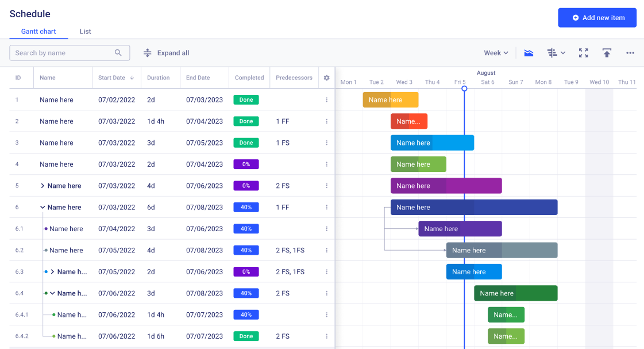Click the Done badge on row 2
Screen dimensions: 644x349
click(x=246, y=121)
